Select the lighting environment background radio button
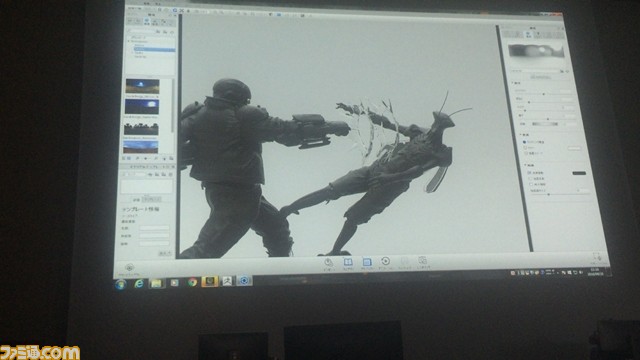The width and height of the screenshot is (640, 360). tap(524, 142)
